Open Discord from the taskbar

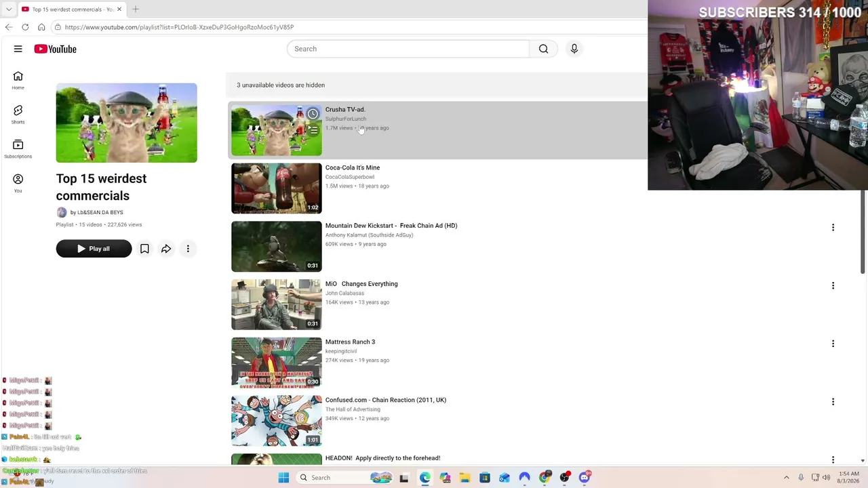click(585, 478)
